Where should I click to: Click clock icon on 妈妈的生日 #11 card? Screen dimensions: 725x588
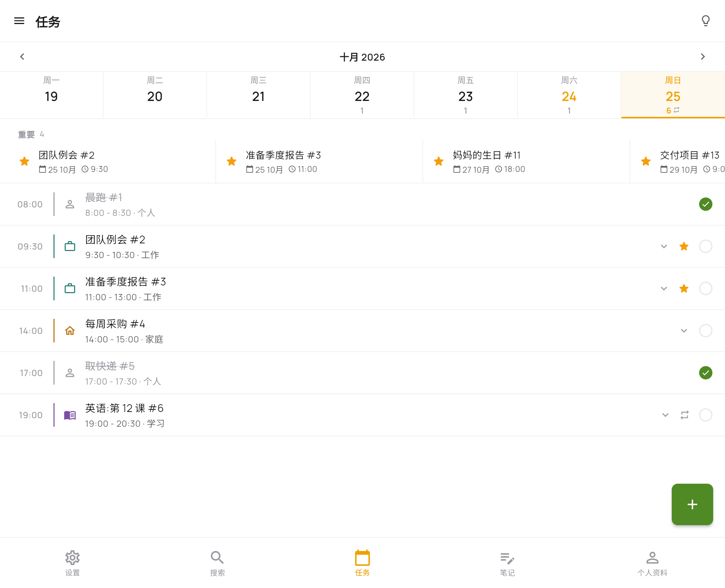[x=499, y=169]
